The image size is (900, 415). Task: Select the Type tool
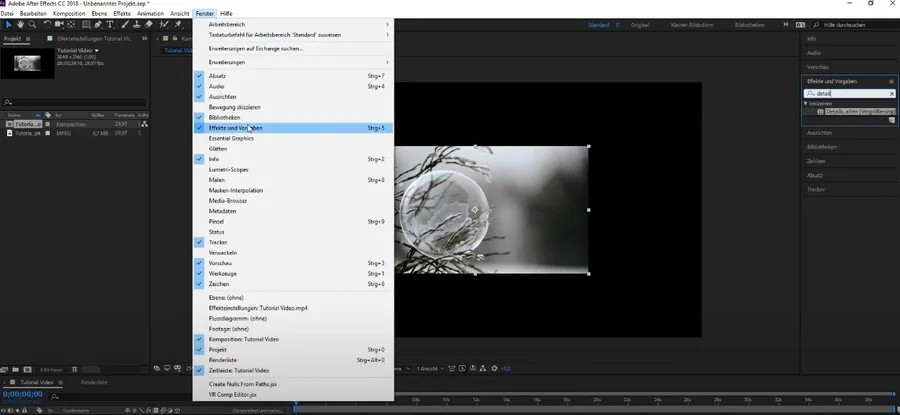coord(110,24)
